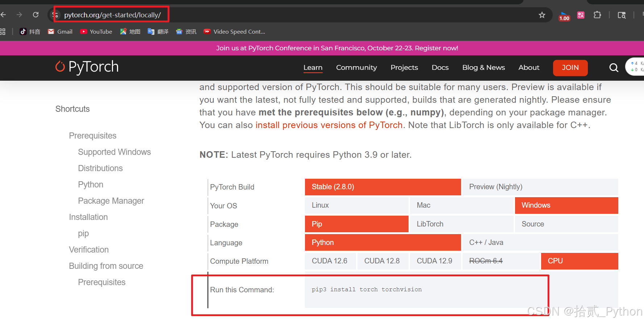Open the Learn menu

[x=313, y=68]
